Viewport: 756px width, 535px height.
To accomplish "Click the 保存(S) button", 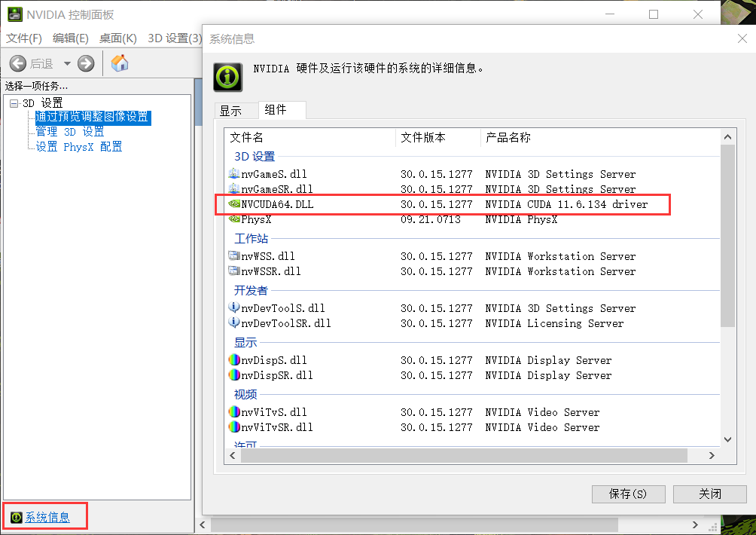I will (628, 494).
